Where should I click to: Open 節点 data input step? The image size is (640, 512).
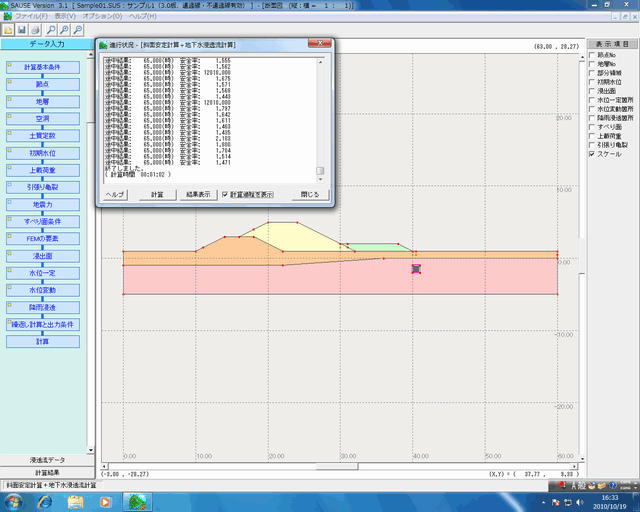(43, 85)
